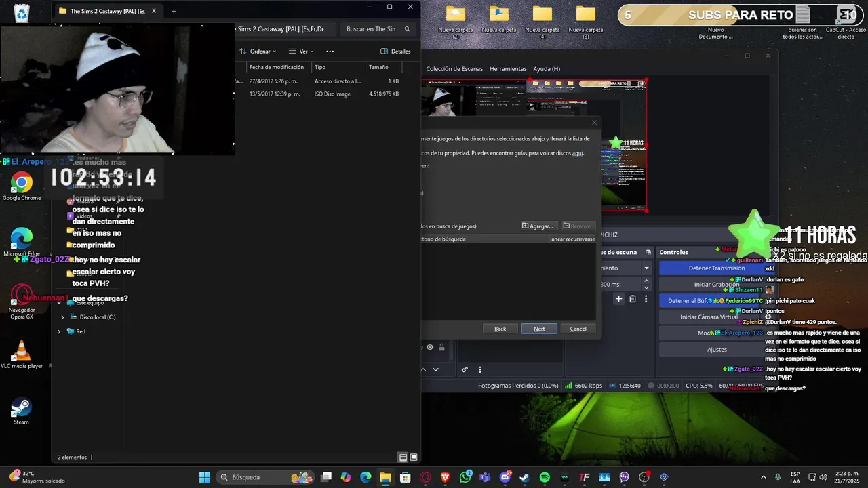Search icon in the Explorer search box
The width and height of the screenshot is (868, 488).
pos(407,29)
